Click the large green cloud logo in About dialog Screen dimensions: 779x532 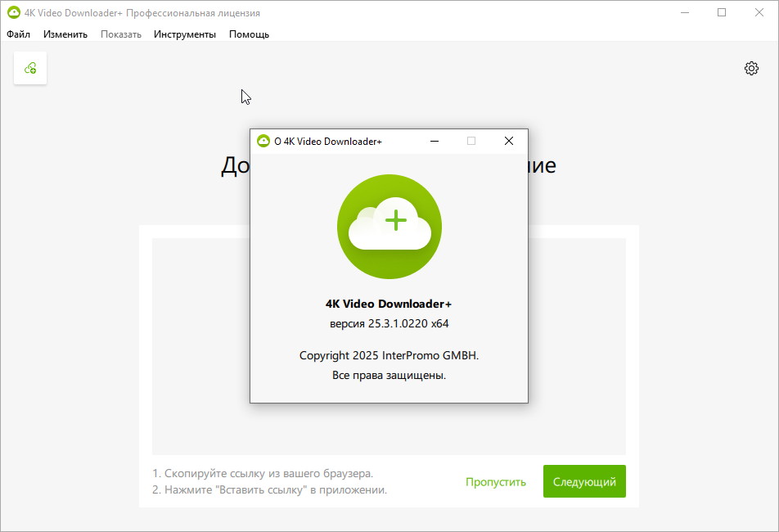389,227
